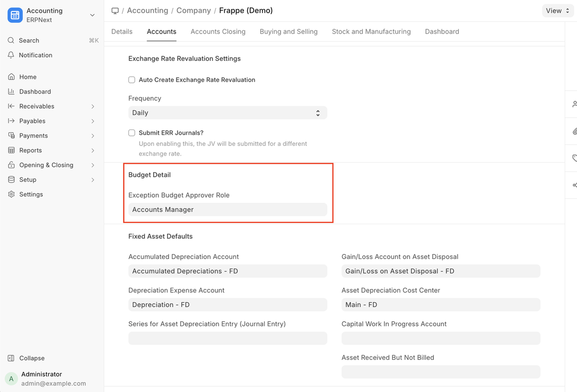Click the Accounting app logo icon
Screen dimensions: 577x392
pyautogui.click(x=15, y=15)
